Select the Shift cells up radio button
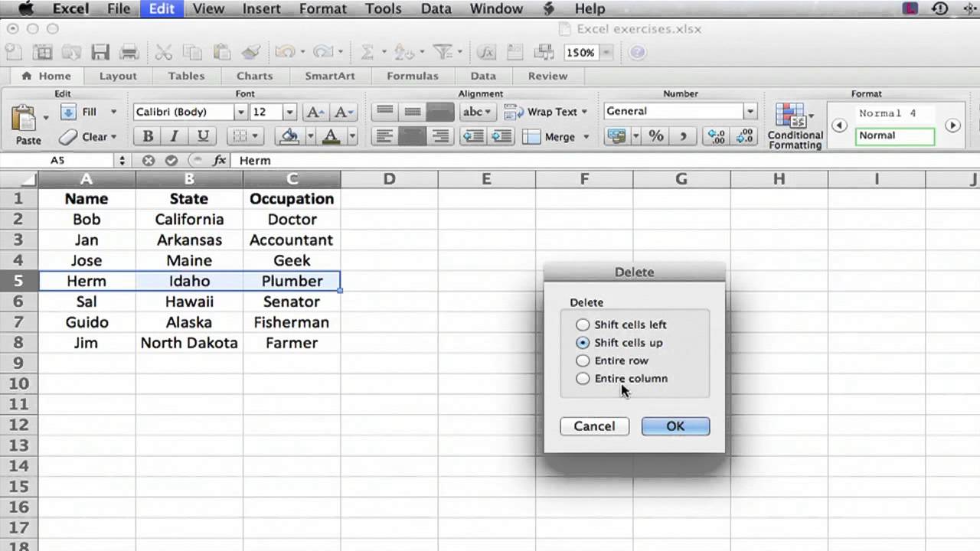The height and width of the screenshot is (551, 980). [x=583, y=343]
